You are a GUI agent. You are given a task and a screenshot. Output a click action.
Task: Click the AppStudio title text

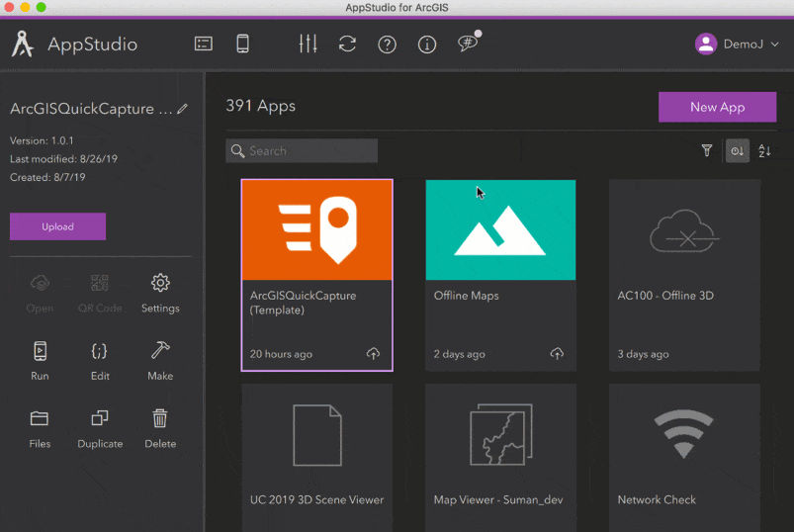pos(92,44)
